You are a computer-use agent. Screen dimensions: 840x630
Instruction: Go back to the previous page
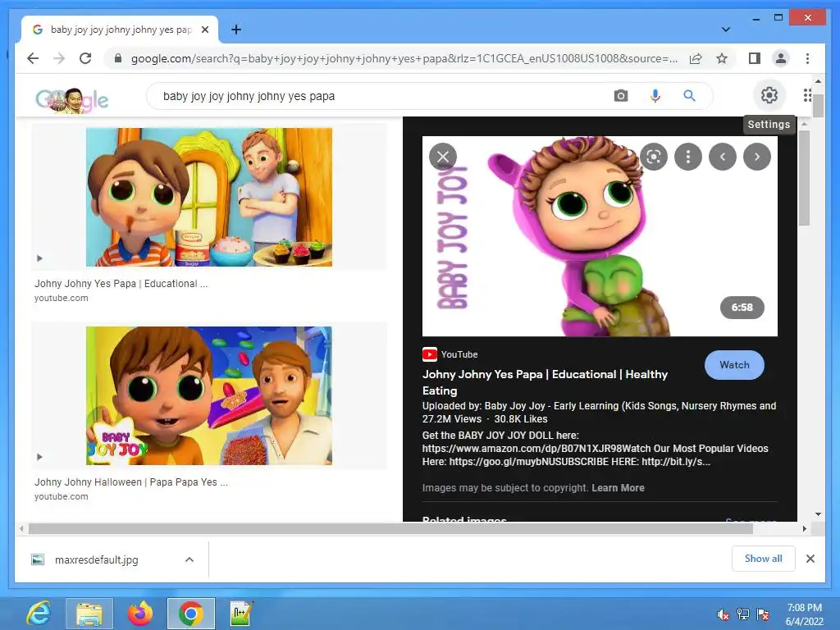tap(33, 58)
